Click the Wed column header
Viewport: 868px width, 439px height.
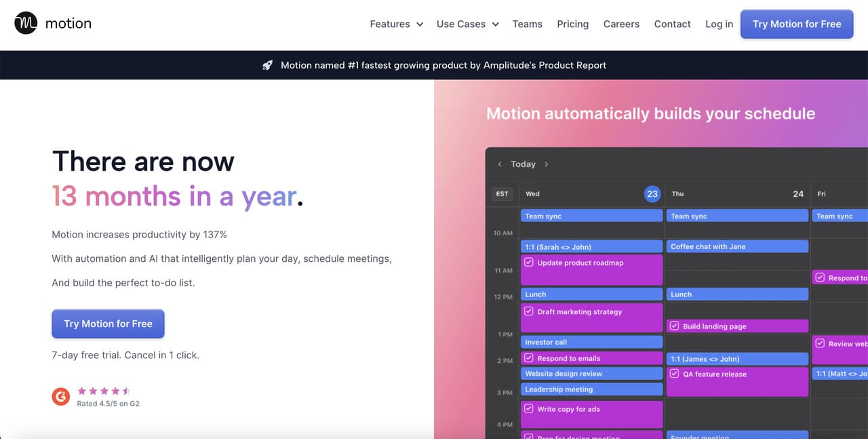tap(533, 194)
